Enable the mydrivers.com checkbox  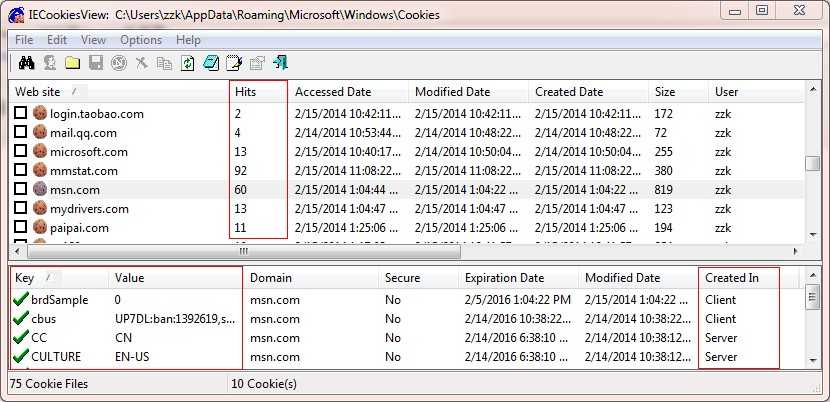click(x=20, y=208)
